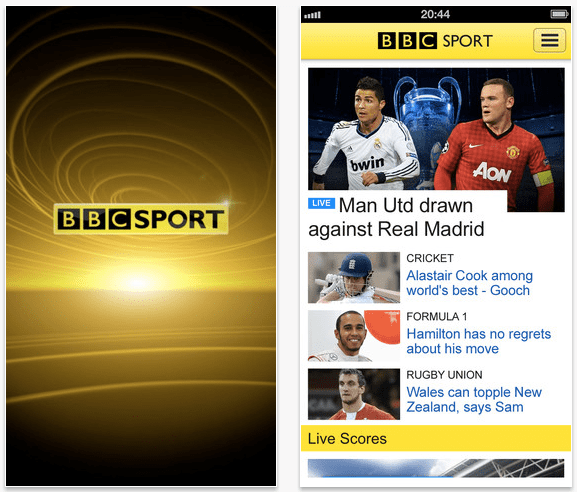Screen dimensions: 577x492
Task: Expand the Live Scores section header
Action: click(436, 438)
